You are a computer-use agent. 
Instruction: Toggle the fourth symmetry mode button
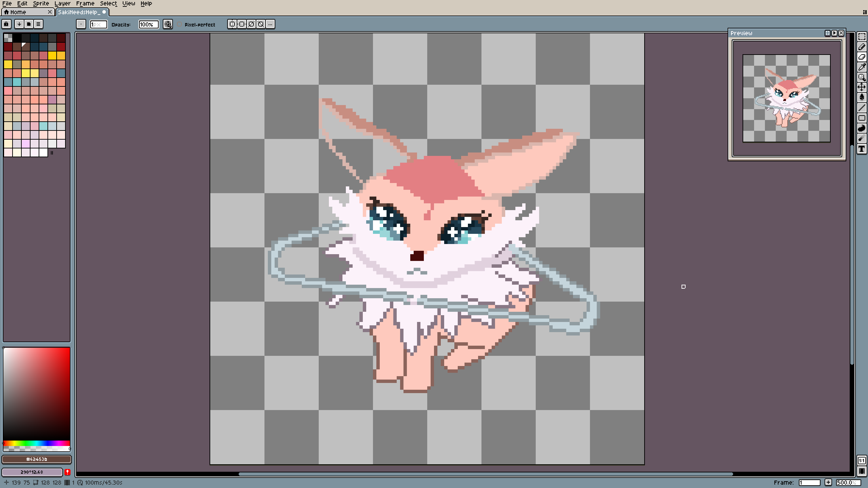(x=261, y=24)
